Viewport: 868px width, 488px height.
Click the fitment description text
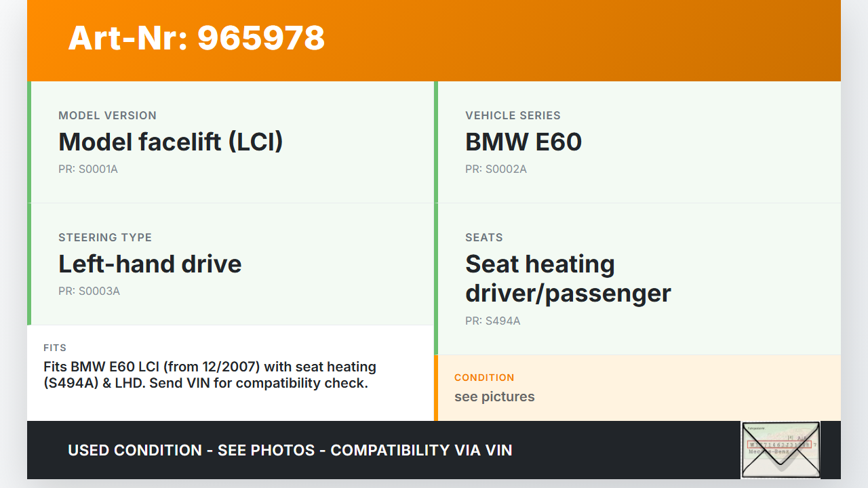point(210,375)
